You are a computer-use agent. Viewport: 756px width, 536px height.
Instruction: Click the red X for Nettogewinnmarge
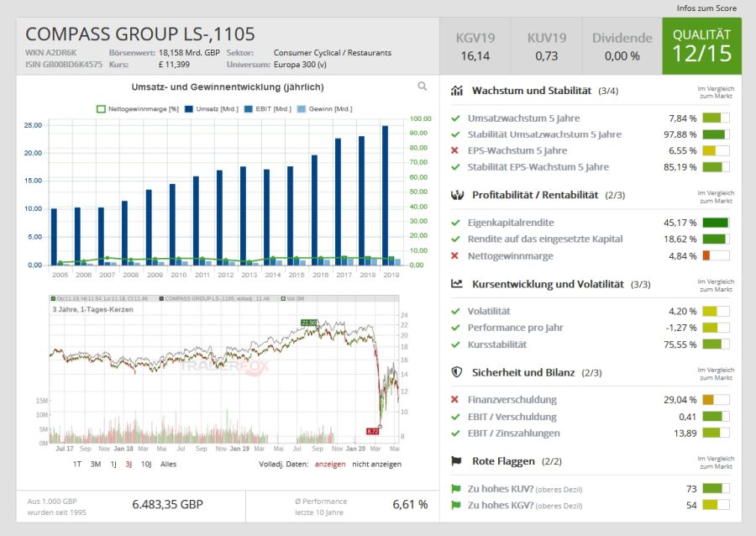coord(454,255)
